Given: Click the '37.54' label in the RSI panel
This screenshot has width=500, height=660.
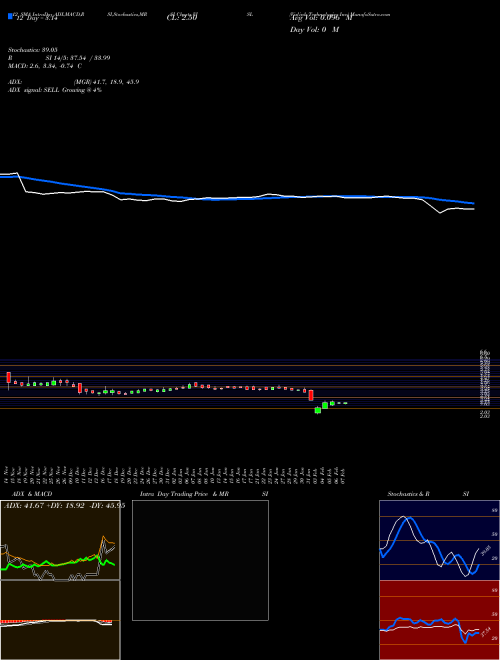Looking at the screenshot, I should pos(485,632).
